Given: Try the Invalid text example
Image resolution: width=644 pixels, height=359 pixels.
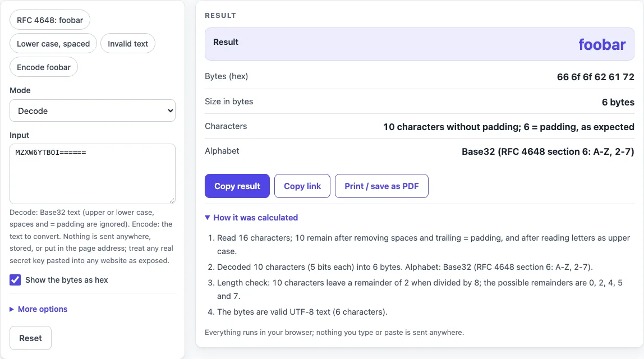Looking at the screenshot, I should pyautogui.click(x=128, y=44).
